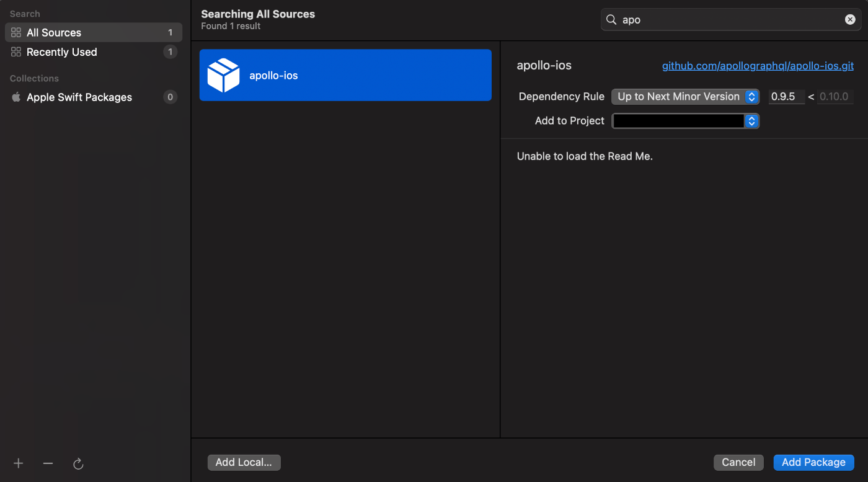Click the Add Local... button
The image size is (868, 482).
[244, 462]
